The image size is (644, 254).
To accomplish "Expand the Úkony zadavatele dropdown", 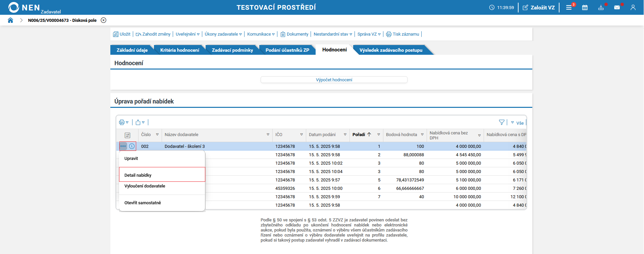I will tap(223, 34).
